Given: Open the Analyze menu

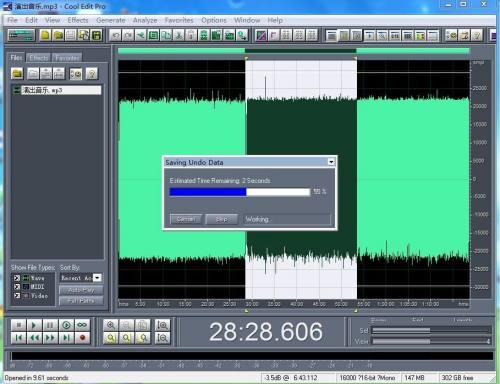Looking at the screenshot, I should click(145, 20).
